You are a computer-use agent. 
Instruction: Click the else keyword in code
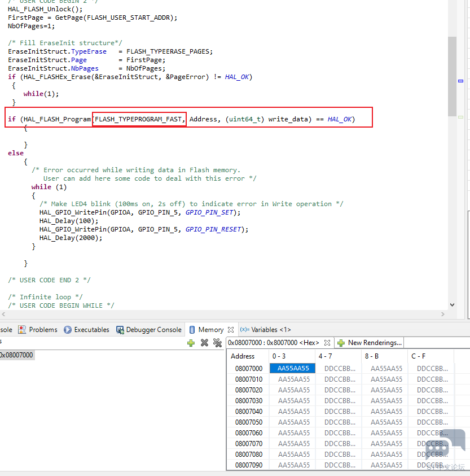point(16,153)
